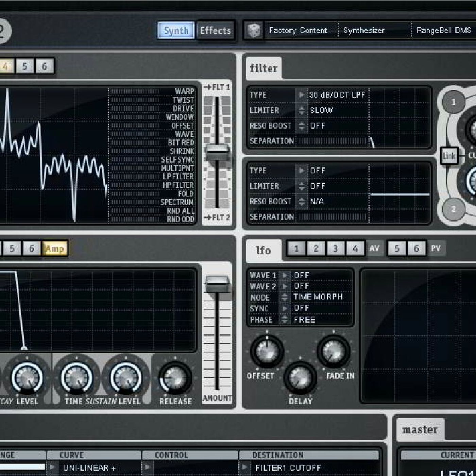Open CURVE menu arrow beside UNI-LINEAR +

(53, 468)
